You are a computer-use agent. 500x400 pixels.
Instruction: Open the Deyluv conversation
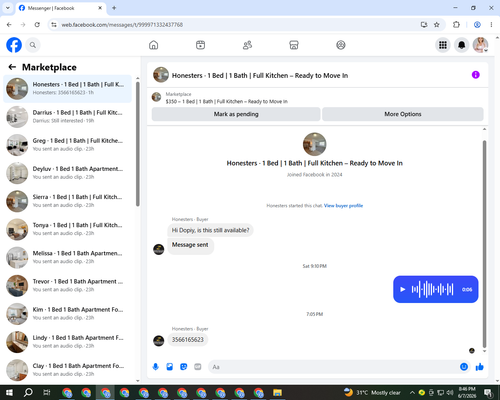(67, 173)
